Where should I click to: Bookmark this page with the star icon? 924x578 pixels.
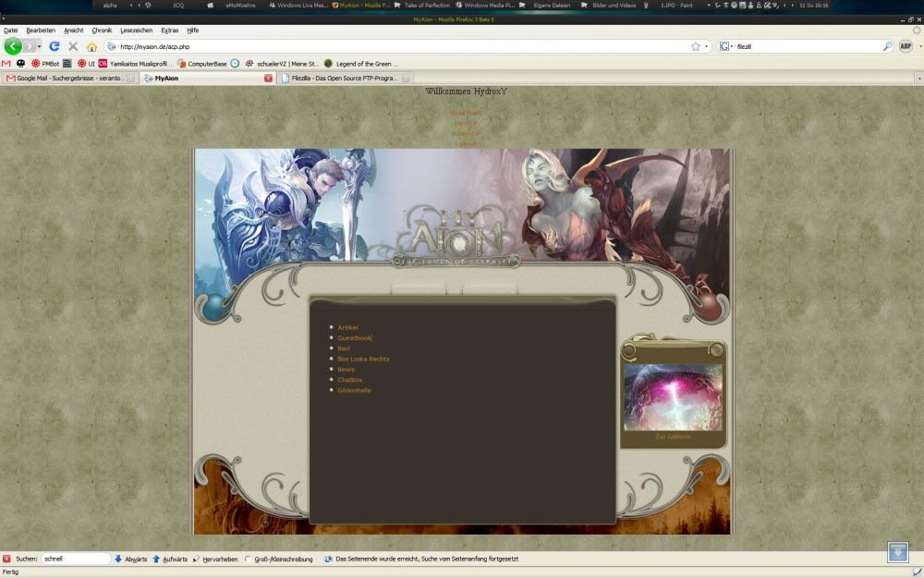click(x=696, y=46)
